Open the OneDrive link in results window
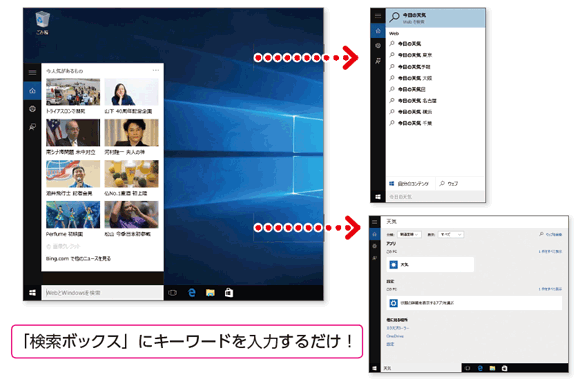 coord(395,336)
